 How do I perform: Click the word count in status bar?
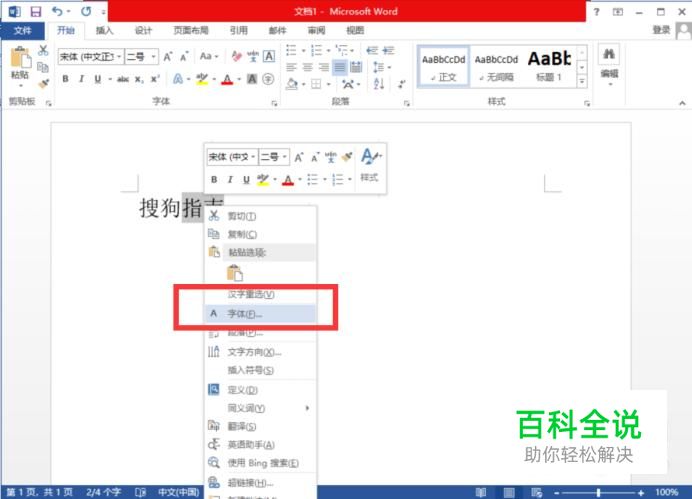coord(103,492)
